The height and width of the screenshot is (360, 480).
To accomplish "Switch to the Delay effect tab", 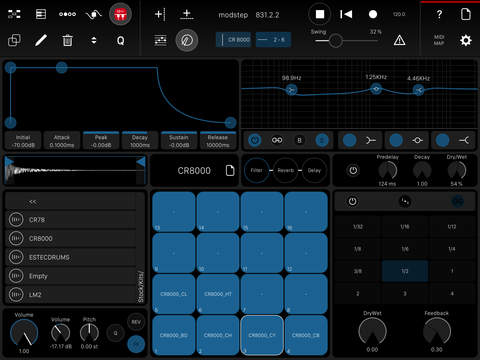I will coord(314,170).
